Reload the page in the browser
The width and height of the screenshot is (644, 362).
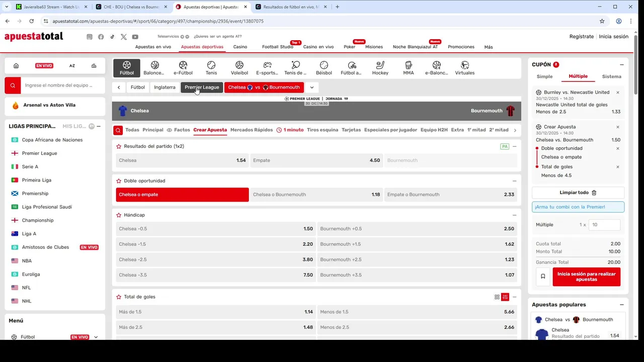31,21
